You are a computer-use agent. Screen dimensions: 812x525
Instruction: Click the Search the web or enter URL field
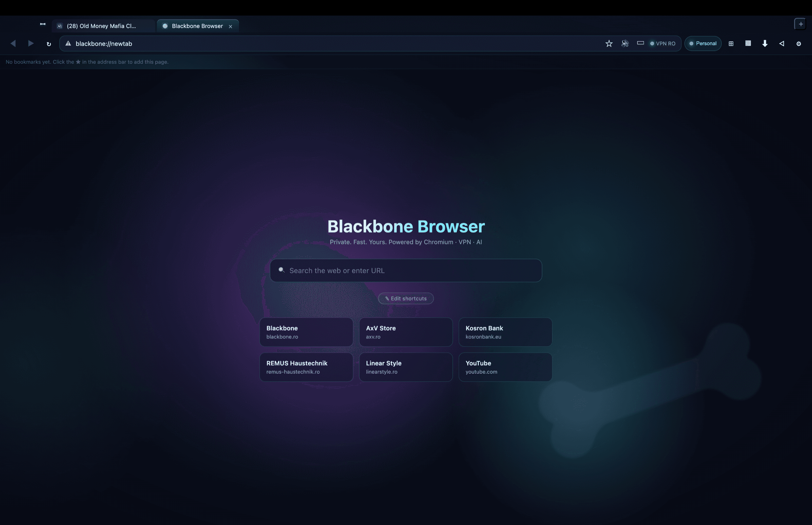pyautogui.click(x=406, y=270)
